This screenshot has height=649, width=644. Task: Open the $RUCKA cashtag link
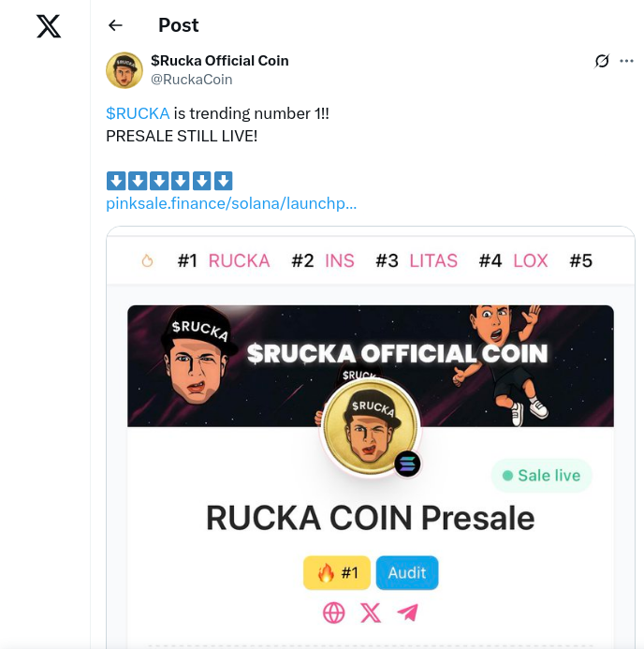click(x=138, y=113)
